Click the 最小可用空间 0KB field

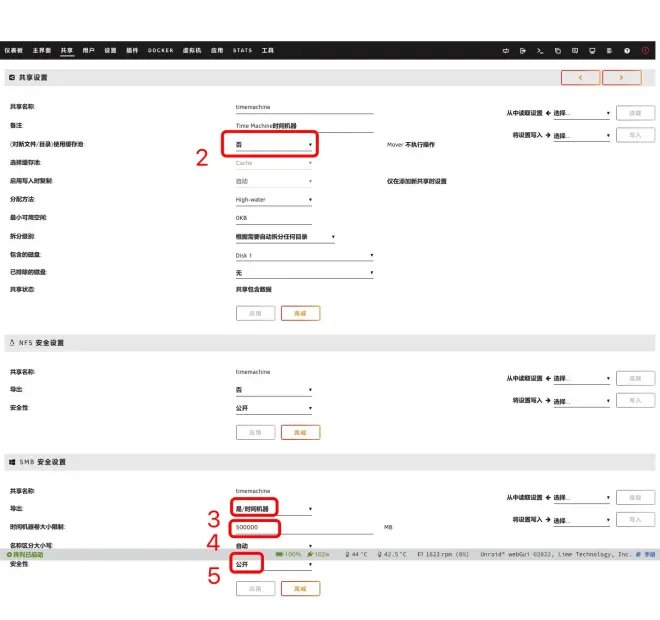tap(274, 218)
